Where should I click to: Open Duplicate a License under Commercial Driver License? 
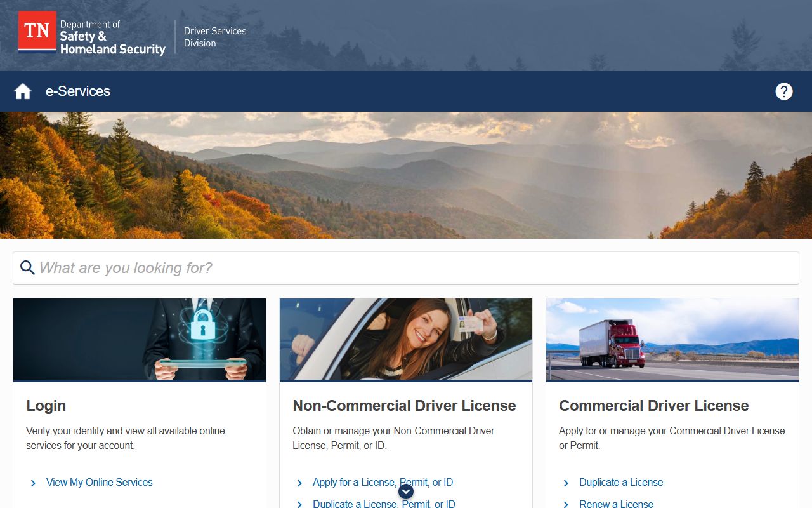(x=621, y=483)
